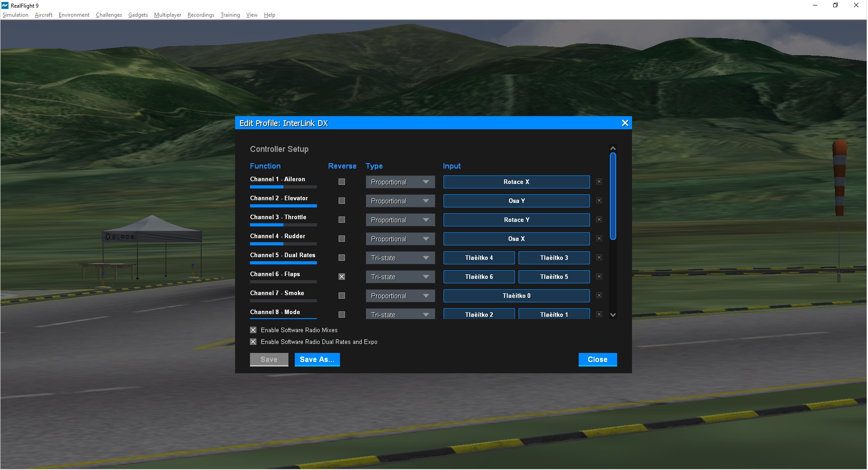This screenshot has height=470, width=868.
Task: Clear the input assignment for Channel 2 Elevator
Action: pyautogui.click(x=599, y=201)
